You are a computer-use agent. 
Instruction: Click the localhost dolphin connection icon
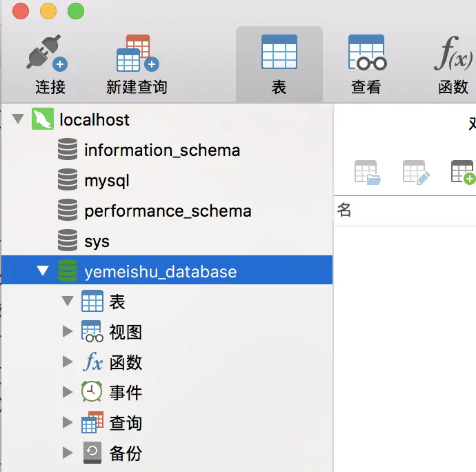[43, 119]
